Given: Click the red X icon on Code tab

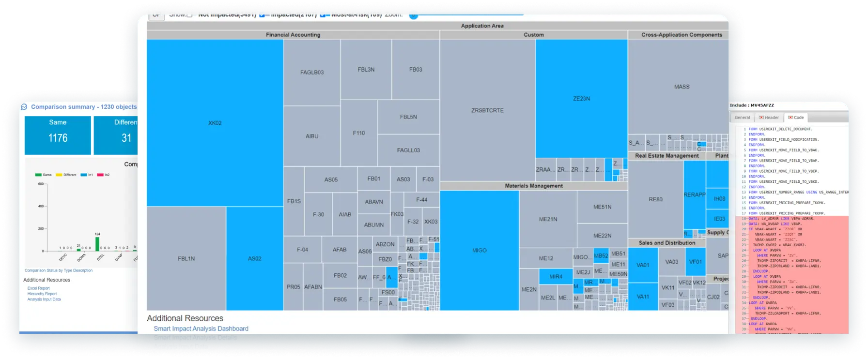Looking at the screenshot, I should click(790, 118).
